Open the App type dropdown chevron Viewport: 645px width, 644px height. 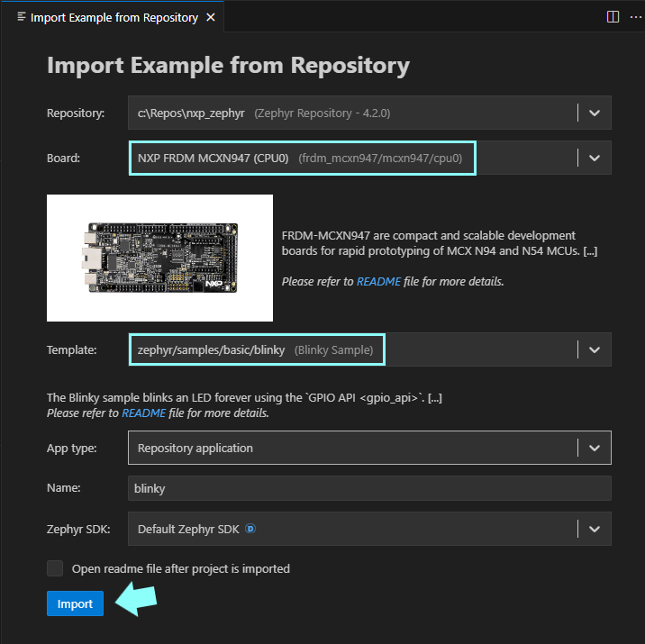[x=594, y=448]
